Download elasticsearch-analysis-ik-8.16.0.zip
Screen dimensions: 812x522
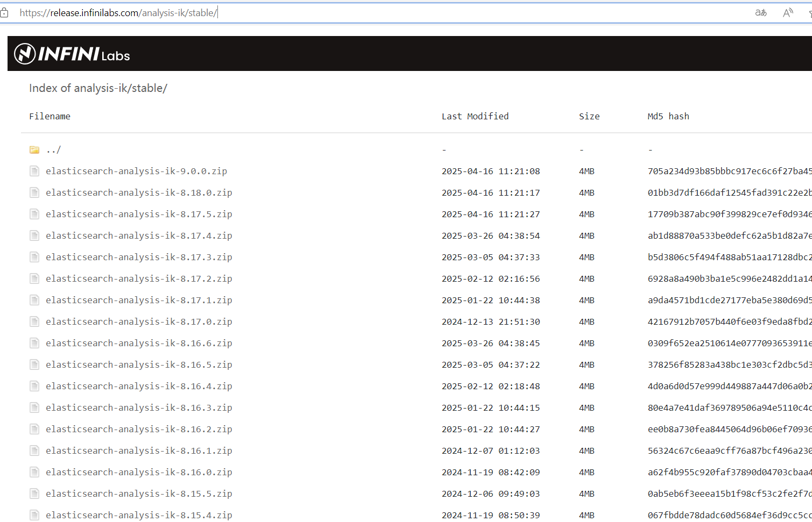tap(139, 472)
